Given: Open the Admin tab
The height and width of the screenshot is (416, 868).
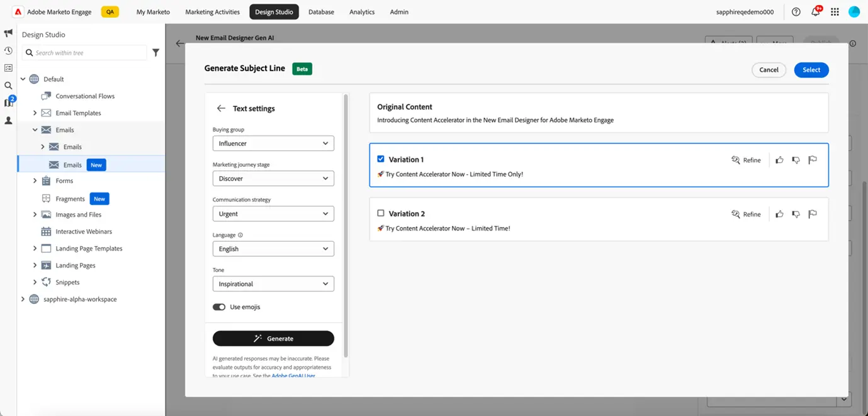Looking at the screenshot, I should point(399,12).
